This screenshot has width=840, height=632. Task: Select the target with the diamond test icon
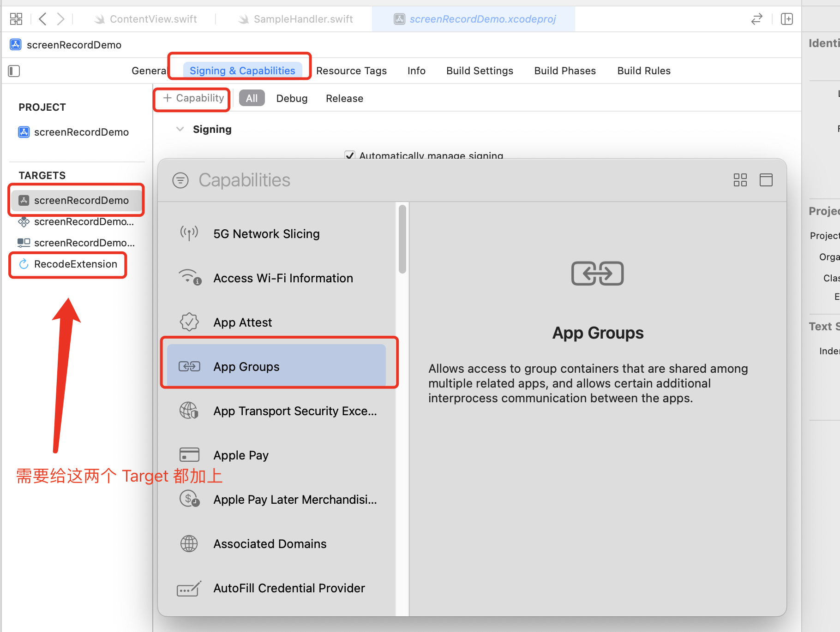(x=77, y=222)
